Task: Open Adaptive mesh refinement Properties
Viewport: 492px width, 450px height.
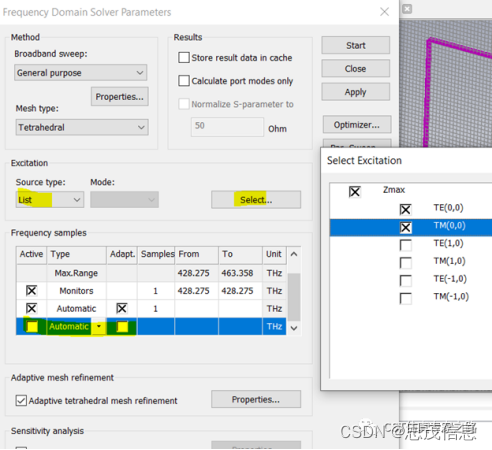Action: click(x=256, y=399)
